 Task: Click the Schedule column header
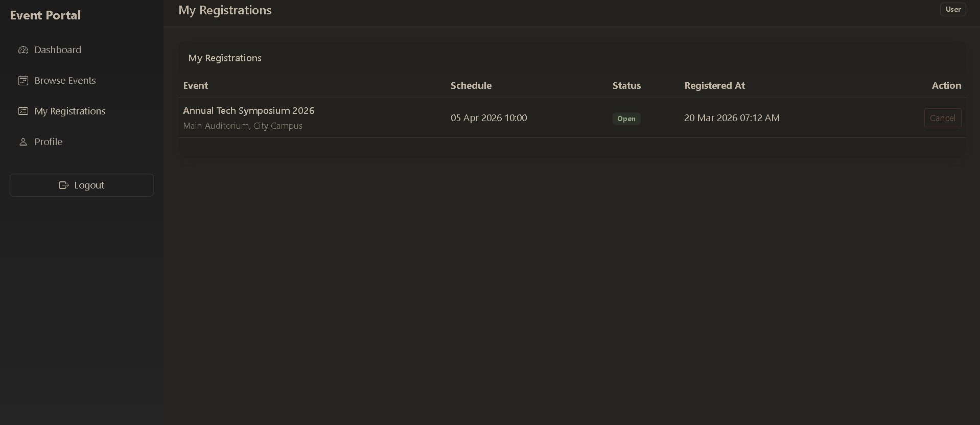[471, 86]
